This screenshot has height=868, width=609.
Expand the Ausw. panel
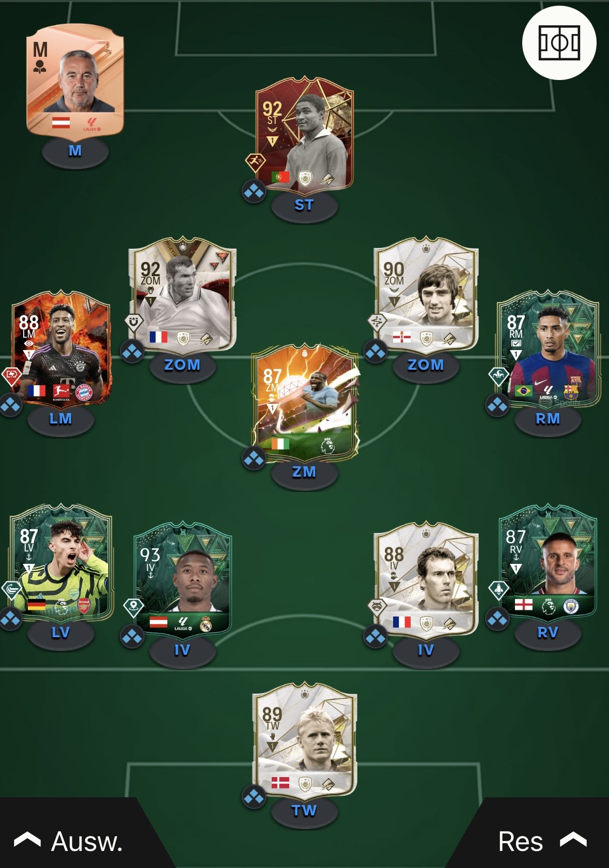pyautogui.click(x=69, y=842)
